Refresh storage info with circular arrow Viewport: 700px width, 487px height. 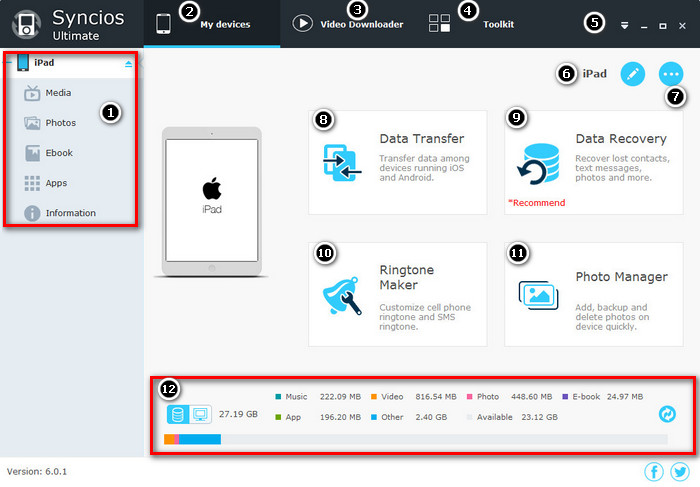coord(667,414)
